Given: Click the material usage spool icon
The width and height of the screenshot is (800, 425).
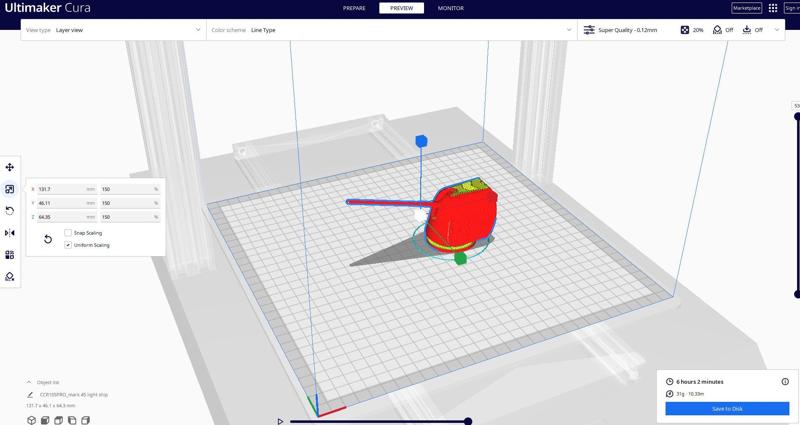Looking at the screenshot, I should (x=669, y=393).
